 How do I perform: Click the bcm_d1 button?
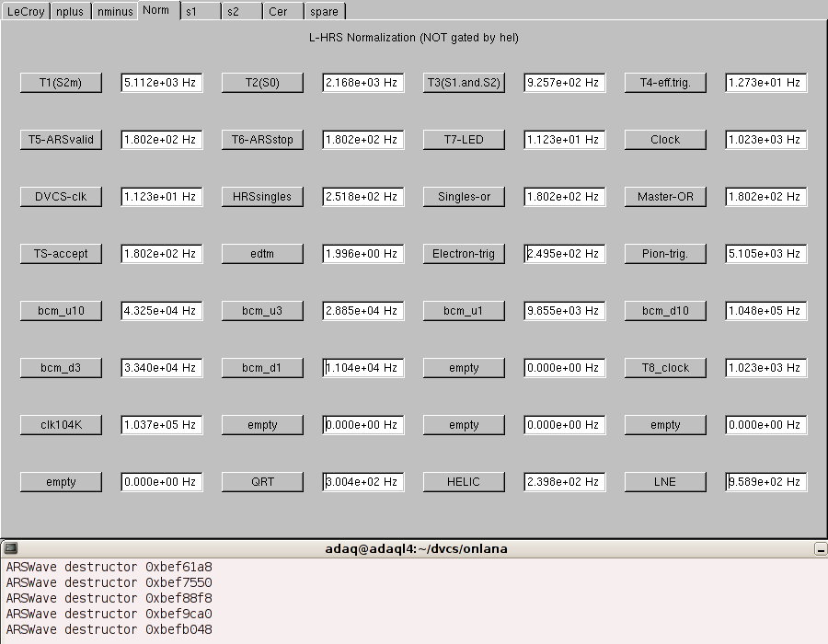pyautogui.click(x=262, y=367)
